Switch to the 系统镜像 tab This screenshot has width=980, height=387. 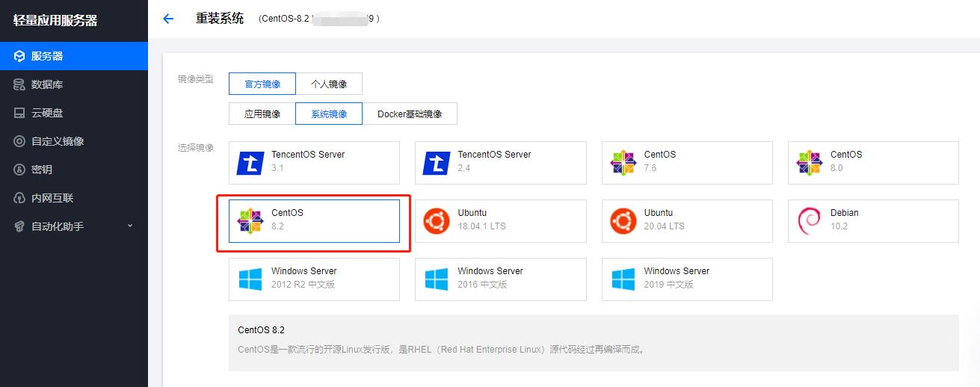(x=329, y=114)
